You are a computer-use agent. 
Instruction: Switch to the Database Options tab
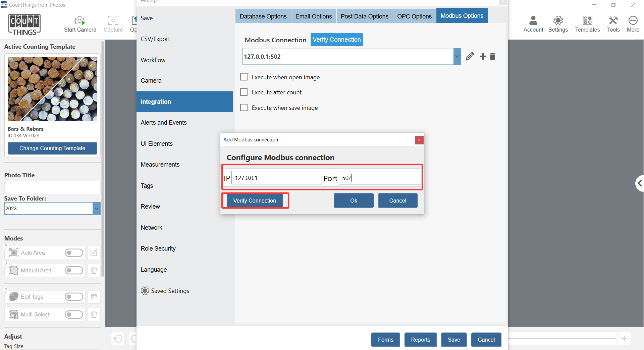pyautogui.click(x=263, y=16)
